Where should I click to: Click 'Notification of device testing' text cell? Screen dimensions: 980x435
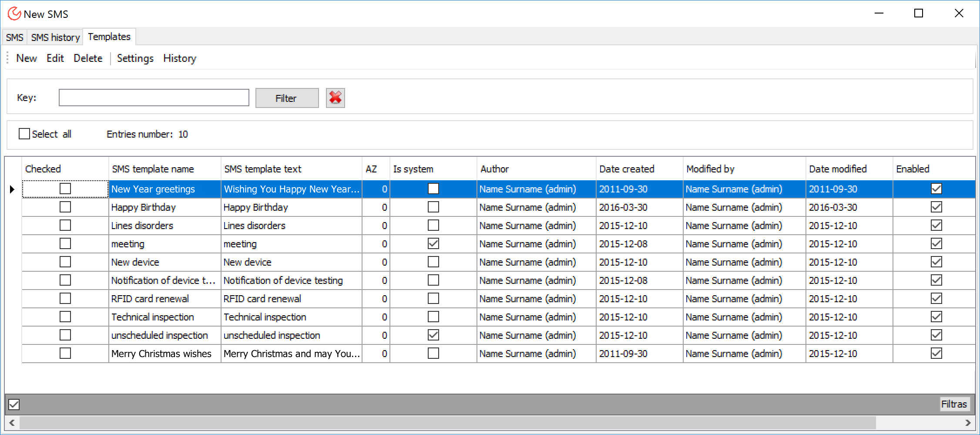point(292,280)
